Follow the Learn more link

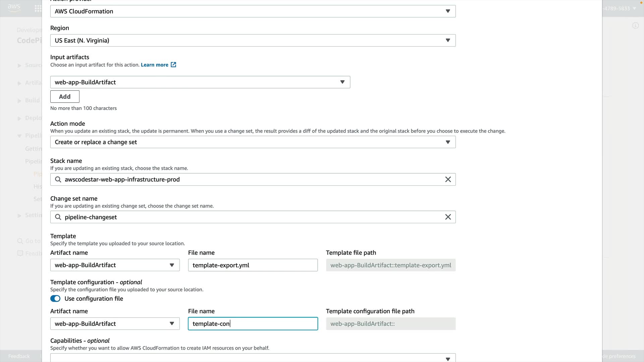tap(154, 65)
